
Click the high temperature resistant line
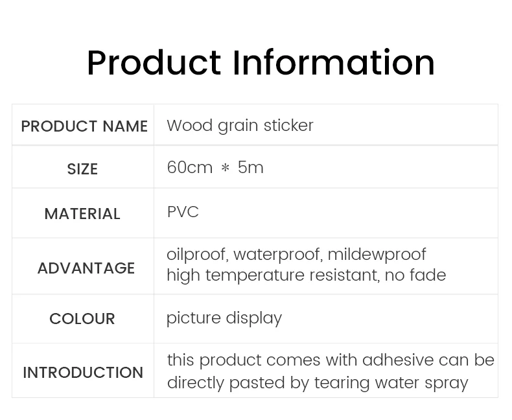[307, 275]
